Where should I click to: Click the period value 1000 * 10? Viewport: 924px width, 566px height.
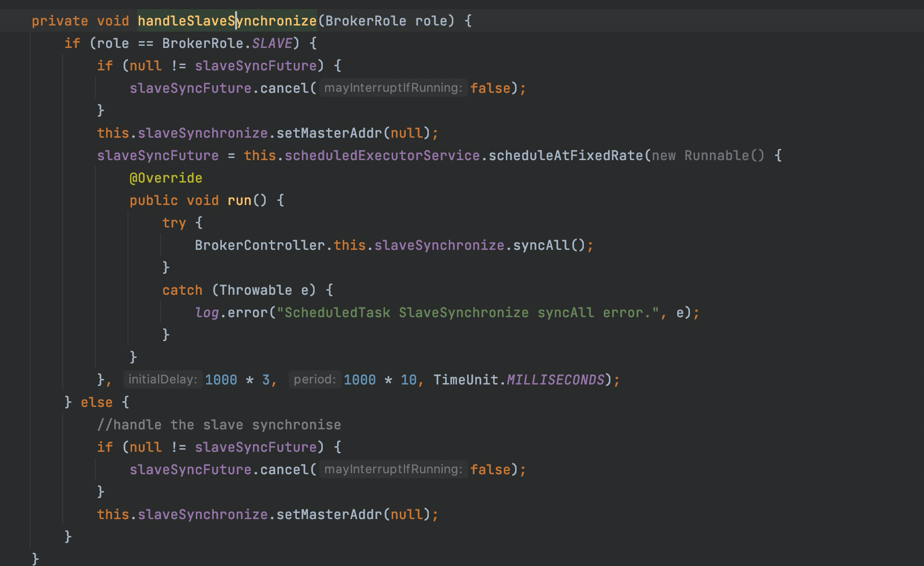(380, 380)
